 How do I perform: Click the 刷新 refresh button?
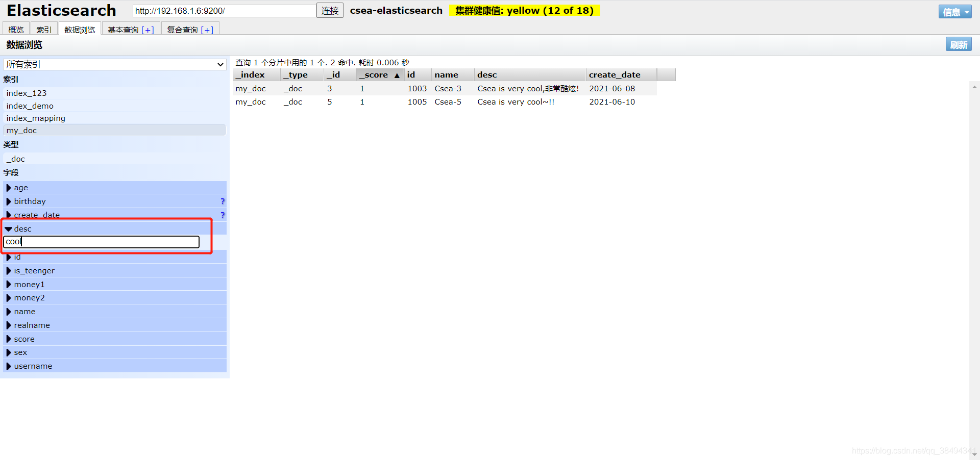point(959,44)
